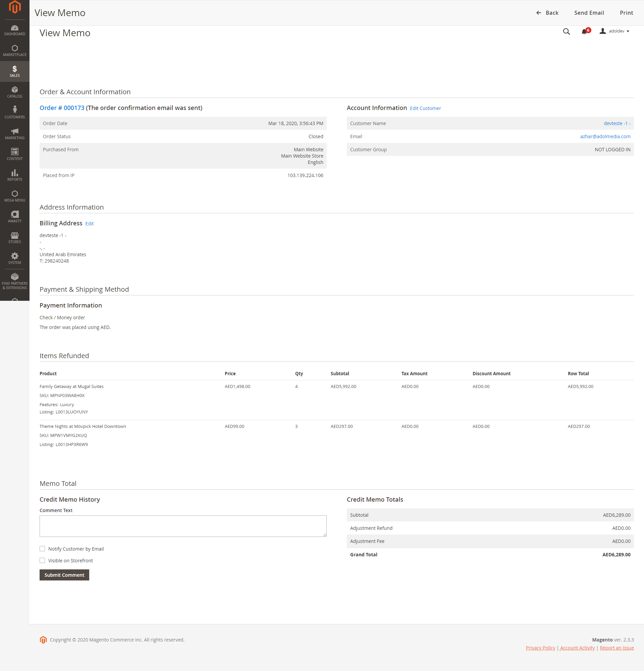The height and width of the screenshot is (671, 644).
Task: Click the Listing: L0013HP3R6W9 text
Action: coord(64,444)
